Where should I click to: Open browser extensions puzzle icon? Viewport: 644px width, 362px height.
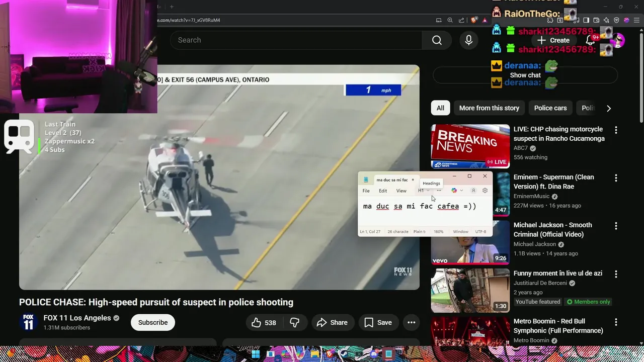pyautogui.click(x=550, y=20)
